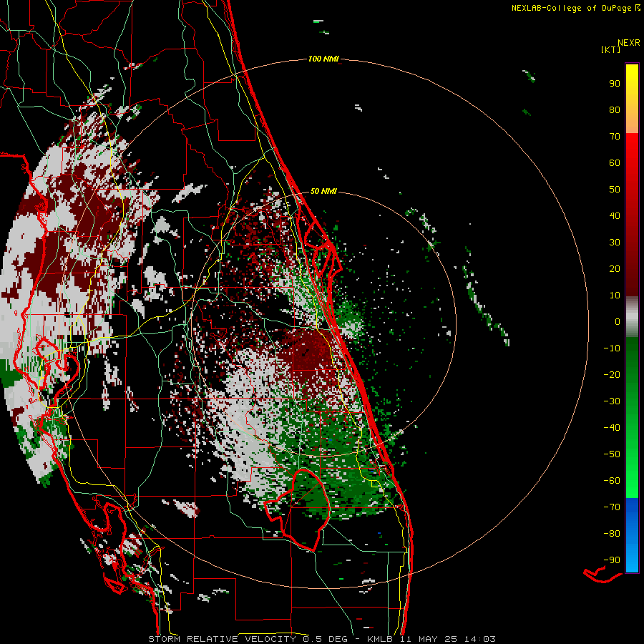Pick the -30 label on velocity scale

[612, 401]
